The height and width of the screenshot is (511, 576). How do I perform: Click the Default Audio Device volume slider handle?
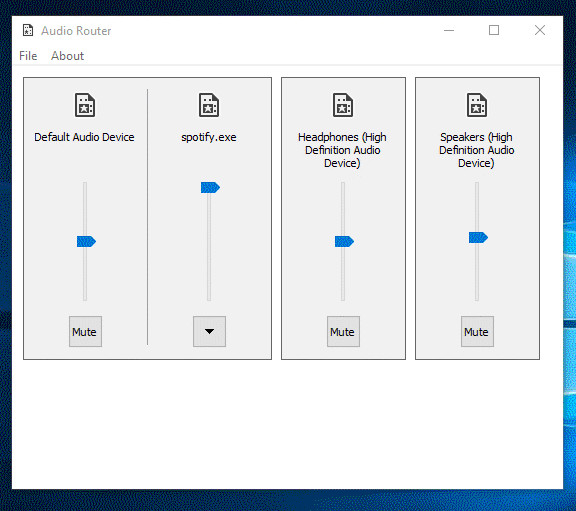coord(86,241)
